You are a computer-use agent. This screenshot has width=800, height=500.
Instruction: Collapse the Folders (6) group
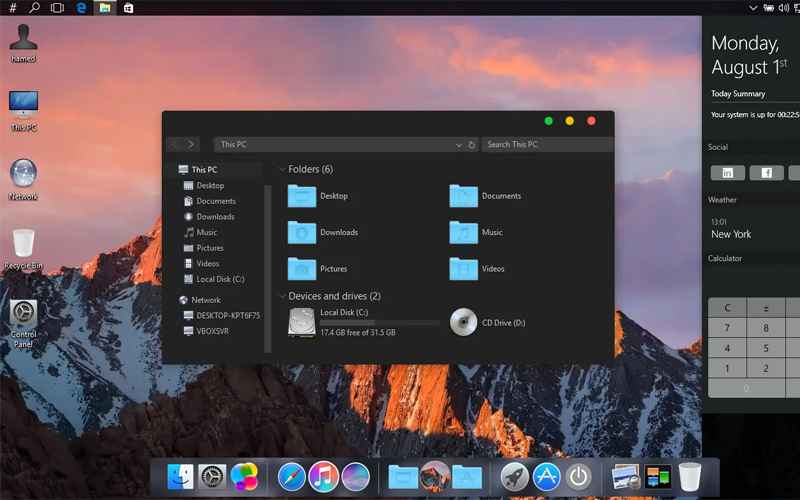click(282, 170)
